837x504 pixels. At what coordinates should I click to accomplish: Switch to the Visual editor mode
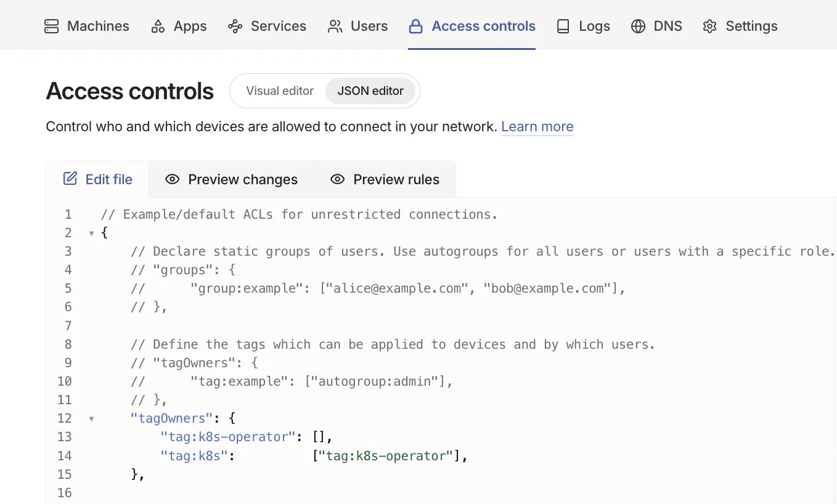[280, 91]
